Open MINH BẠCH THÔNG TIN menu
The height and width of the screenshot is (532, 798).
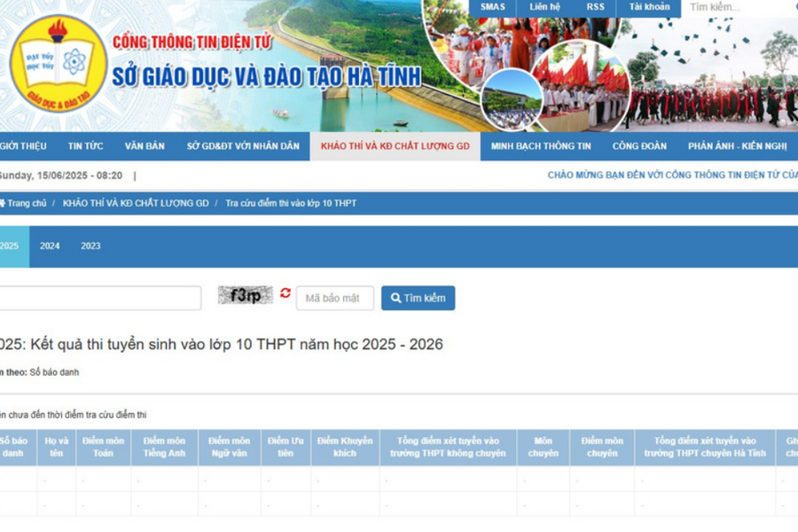tap(541, 145)
